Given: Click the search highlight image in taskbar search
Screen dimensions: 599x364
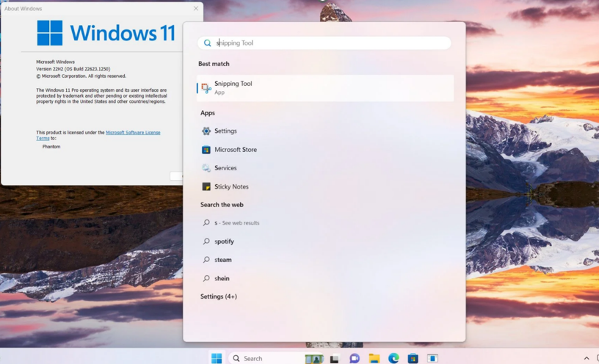Looking at the screenshot, I should click(314, 359).
